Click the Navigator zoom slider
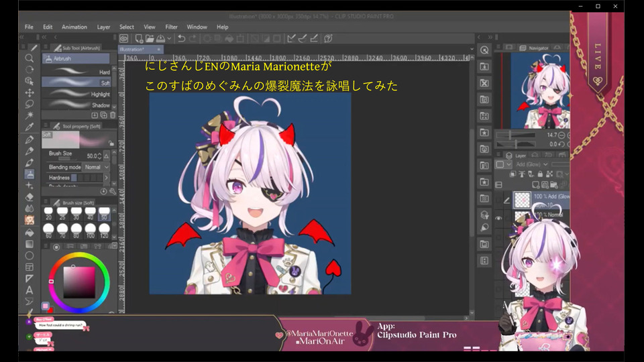 [x=516, y=135]
